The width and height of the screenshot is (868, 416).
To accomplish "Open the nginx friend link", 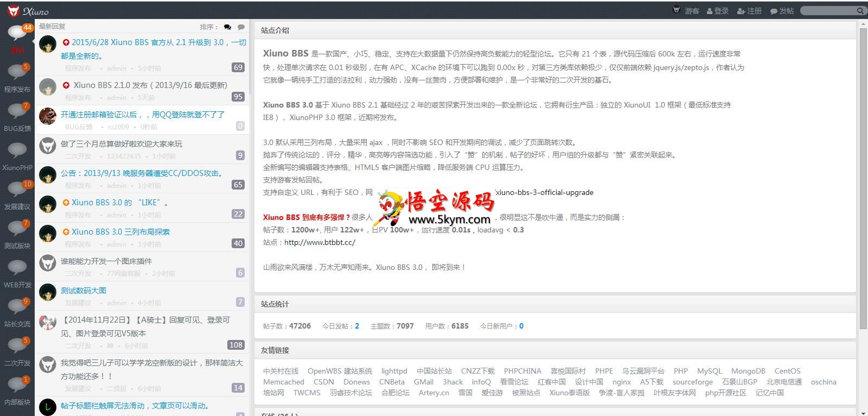I will [622, 382].
